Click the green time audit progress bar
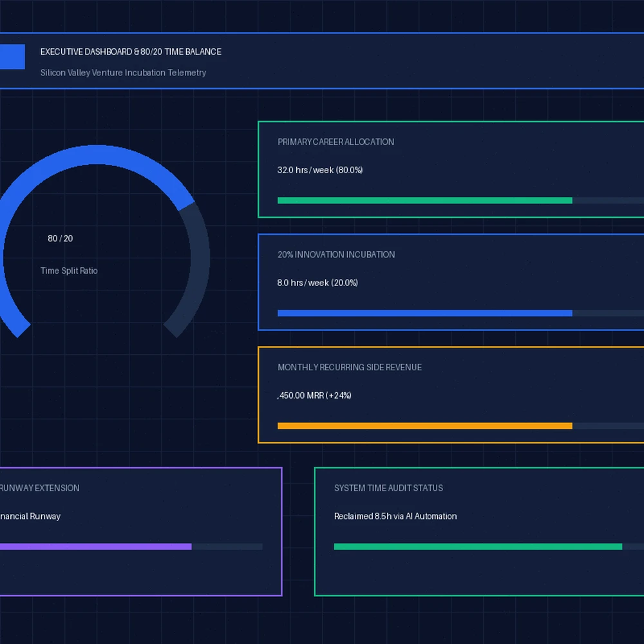The width and height of the screenshot is (644, 644). point(478,547)
